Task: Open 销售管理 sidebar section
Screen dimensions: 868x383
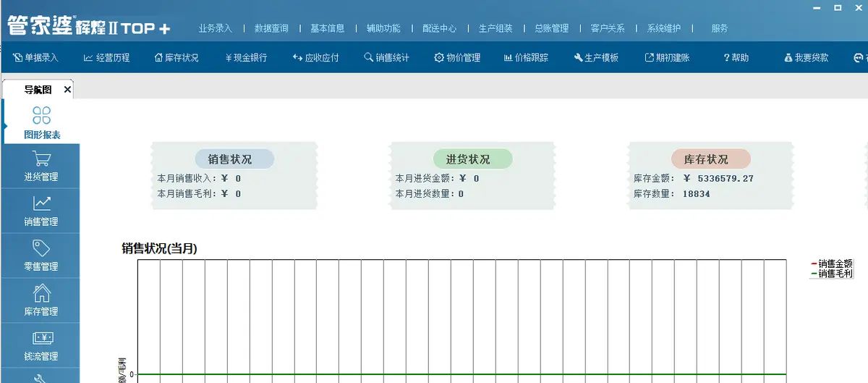Action: point(41,211)
